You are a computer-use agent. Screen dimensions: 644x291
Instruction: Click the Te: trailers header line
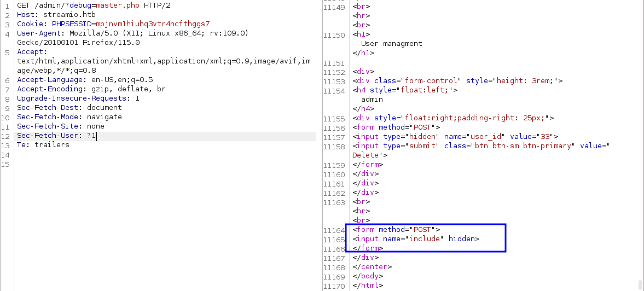tap(43, 145)
